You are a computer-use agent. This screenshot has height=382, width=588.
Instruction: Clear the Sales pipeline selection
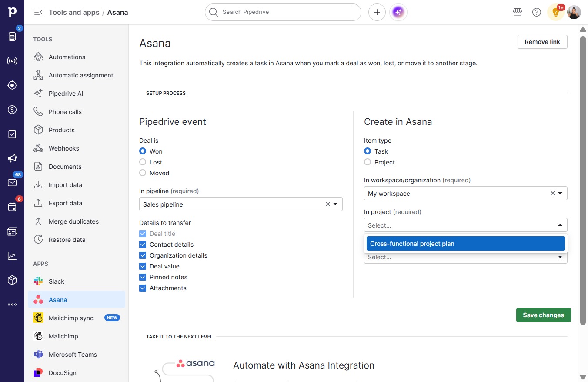(328, 204)
